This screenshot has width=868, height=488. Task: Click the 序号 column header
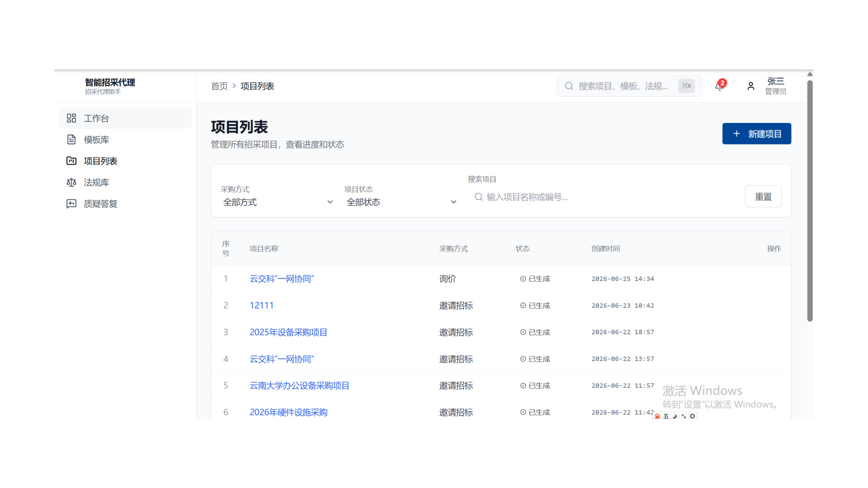(226, 249)
